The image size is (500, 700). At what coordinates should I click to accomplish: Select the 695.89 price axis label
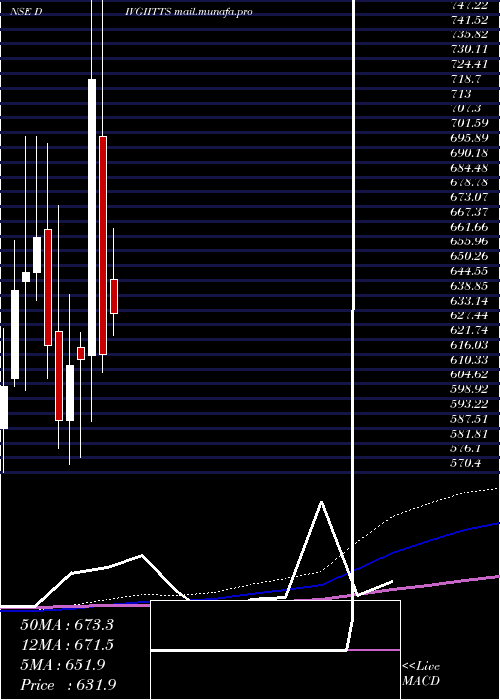tap(469, 138)
